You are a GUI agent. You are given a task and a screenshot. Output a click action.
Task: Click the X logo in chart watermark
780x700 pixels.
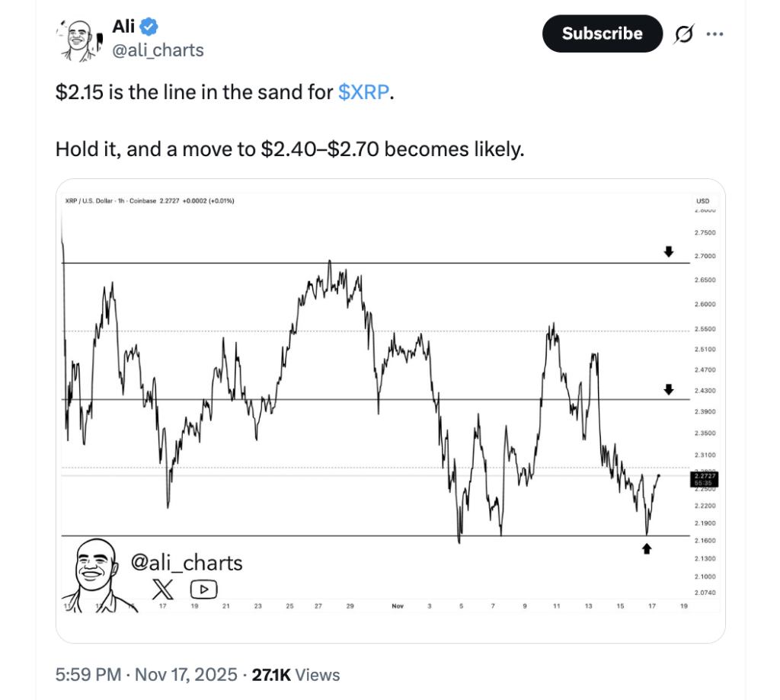(163, 589)
